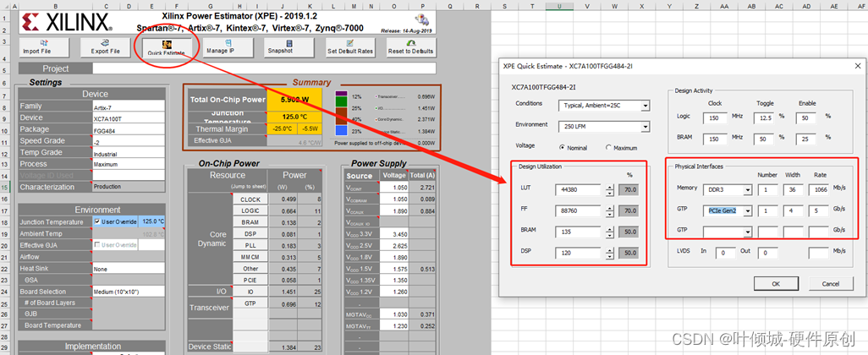The width and height of the screenshot is (868, 355).
Task: Select the Maximum voltage option
Action: click(x=609, y=148)
